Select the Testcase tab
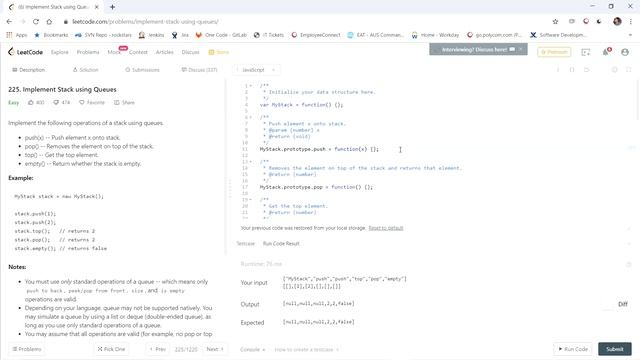Screen dimensions: 640x360 coord(245,244)
